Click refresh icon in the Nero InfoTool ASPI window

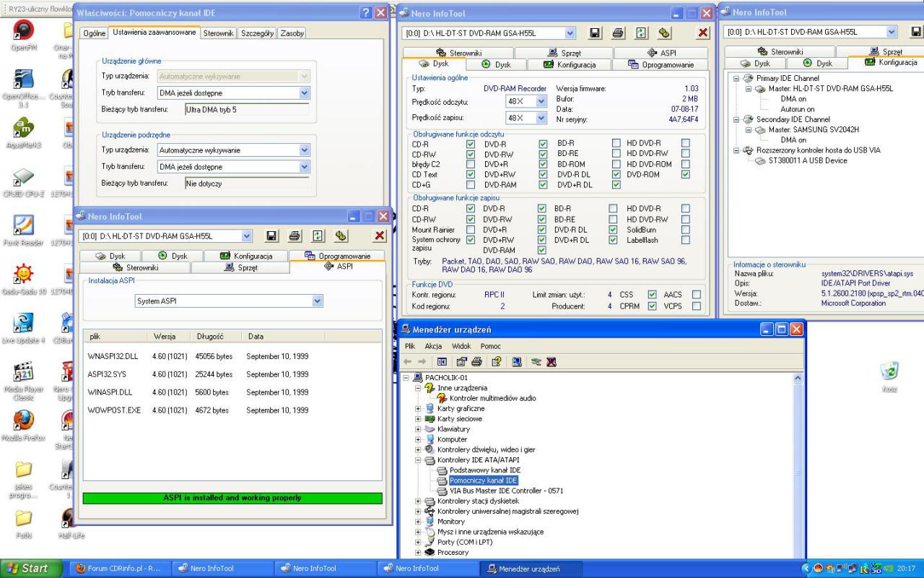[318, 236]
